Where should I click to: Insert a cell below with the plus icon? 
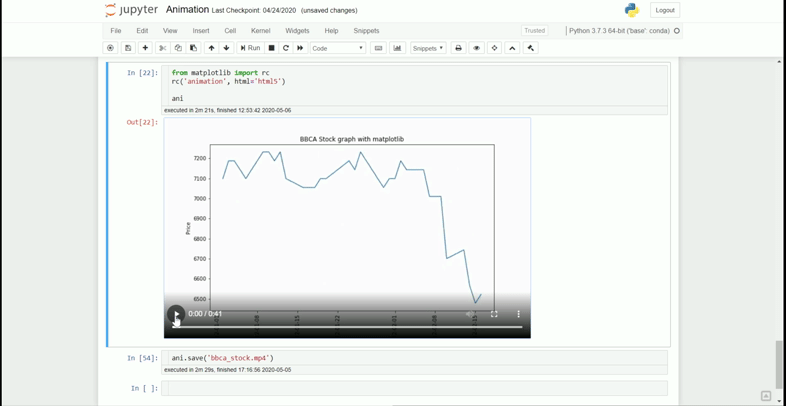tap(145, 48)
